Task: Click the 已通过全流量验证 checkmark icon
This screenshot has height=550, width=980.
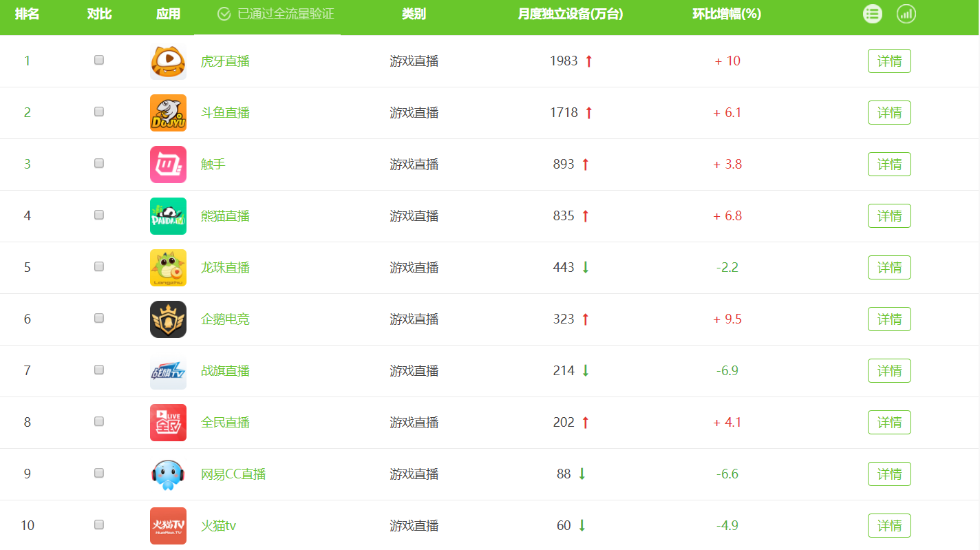Action: click(224, 14)
